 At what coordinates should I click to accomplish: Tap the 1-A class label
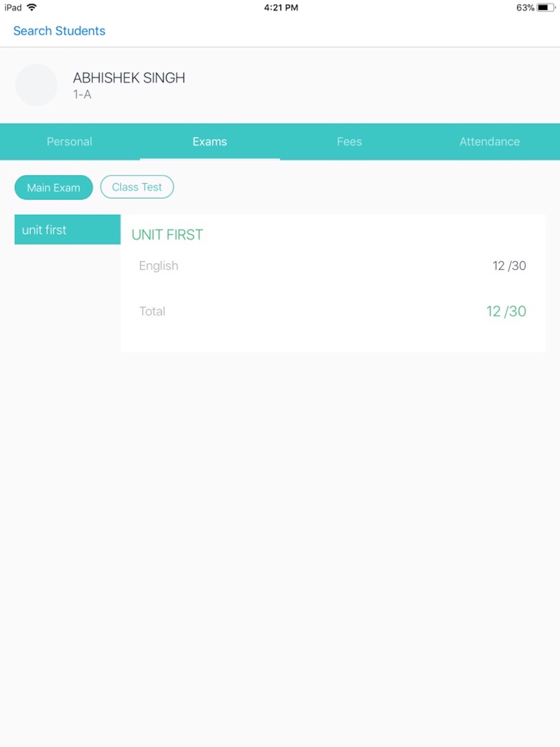click(x=82, y=95)
